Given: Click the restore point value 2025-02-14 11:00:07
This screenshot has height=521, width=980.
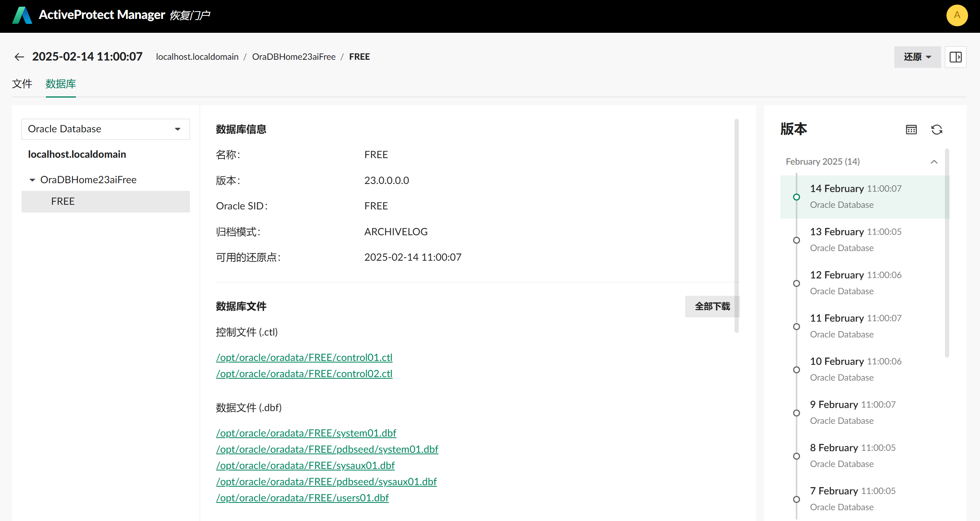Looking at the screenshot, I should pos(413,257).
